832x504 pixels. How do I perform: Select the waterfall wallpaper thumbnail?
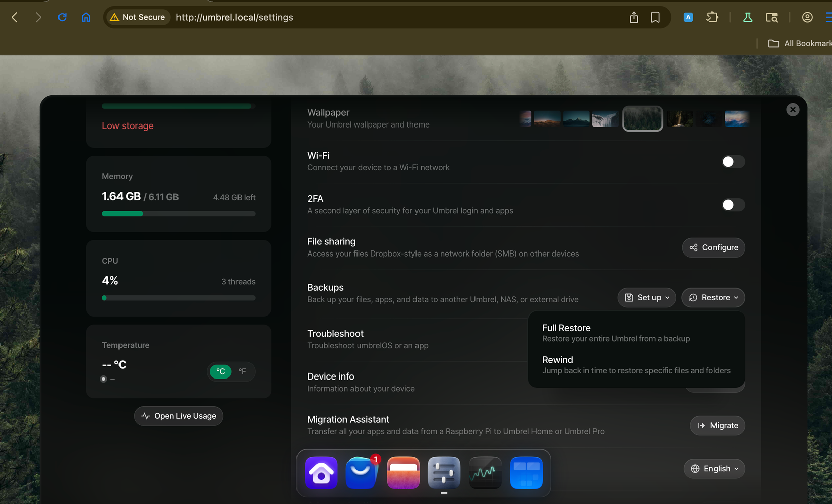606,118
